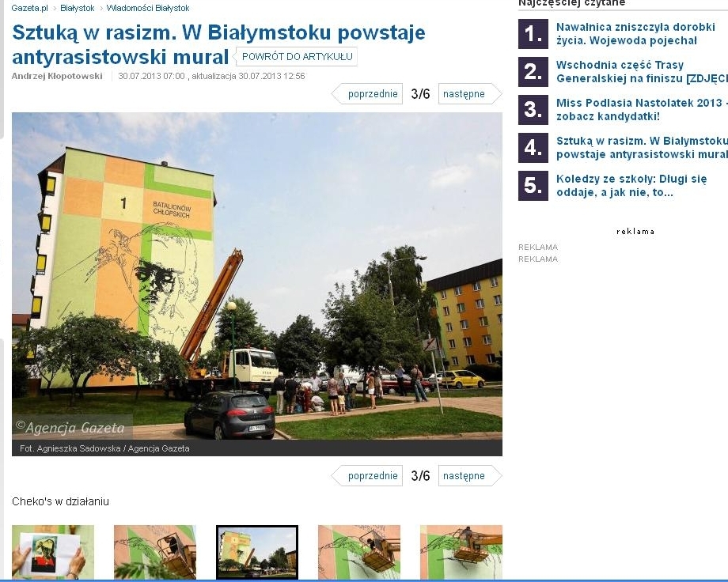
Task: Click the caption 'Cheko's w działaniu'
Action: pos(60,501)
